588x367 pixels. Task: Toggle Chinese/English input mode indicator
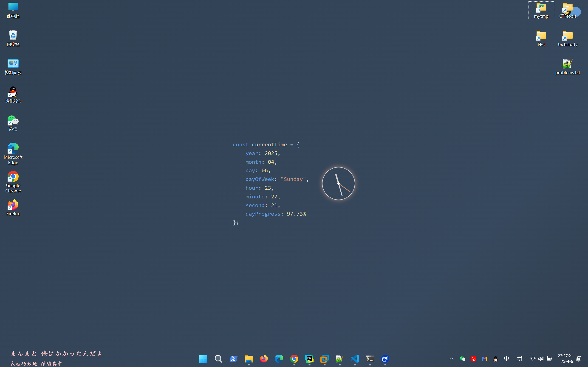pyautogui.click(x=506, y=359)
